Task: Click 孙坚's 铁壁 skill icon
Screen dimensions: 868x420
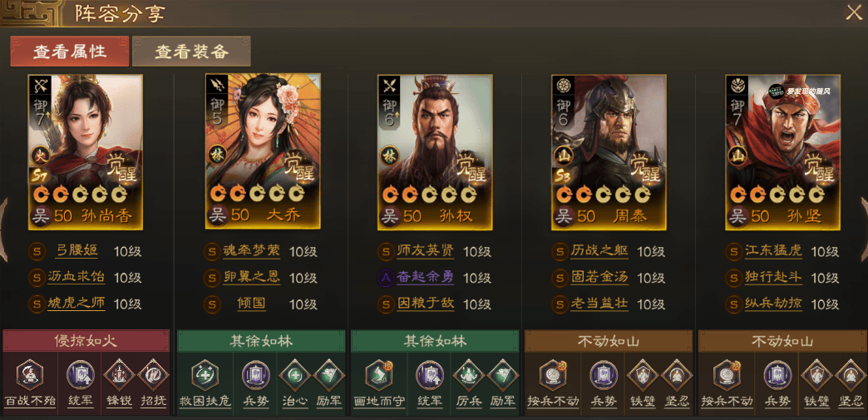Action: 816,375
